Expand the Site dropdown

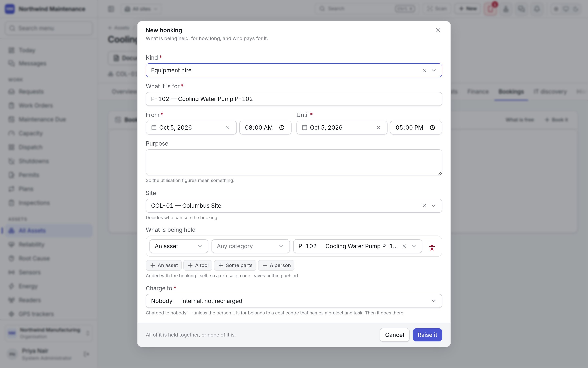click(x=433, y=206)
